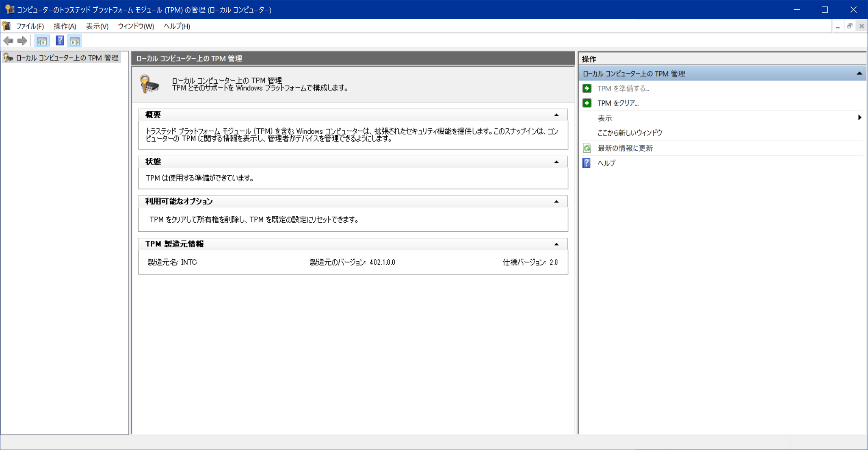Maximize the TPM management window
The image size is (868, 450).
pos(825,9)
